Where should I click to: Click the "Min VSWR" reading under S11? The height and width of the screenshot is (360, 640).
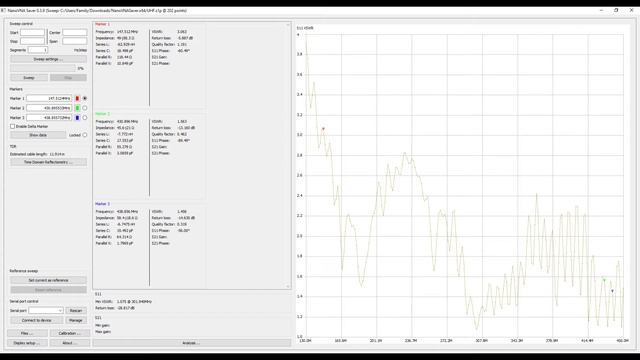(x=124, y=302)
